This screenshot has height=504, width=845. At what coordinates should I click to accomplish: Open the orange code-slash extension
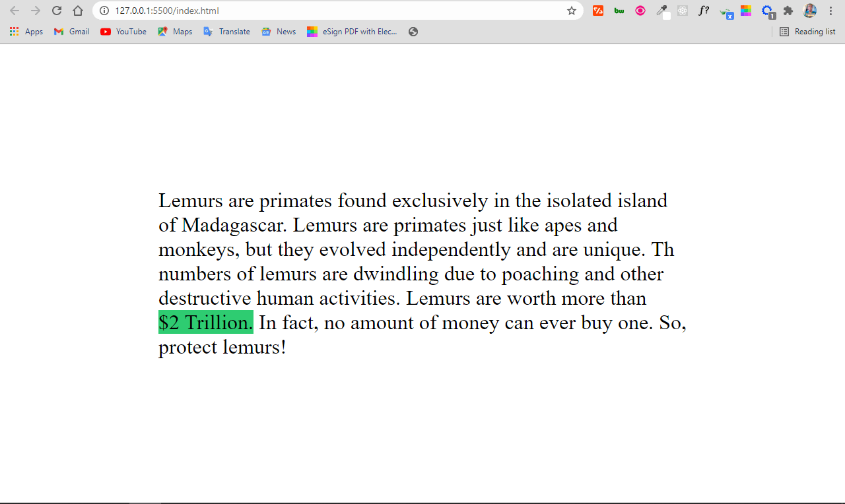pyautogui.click(x=598, y=11)
